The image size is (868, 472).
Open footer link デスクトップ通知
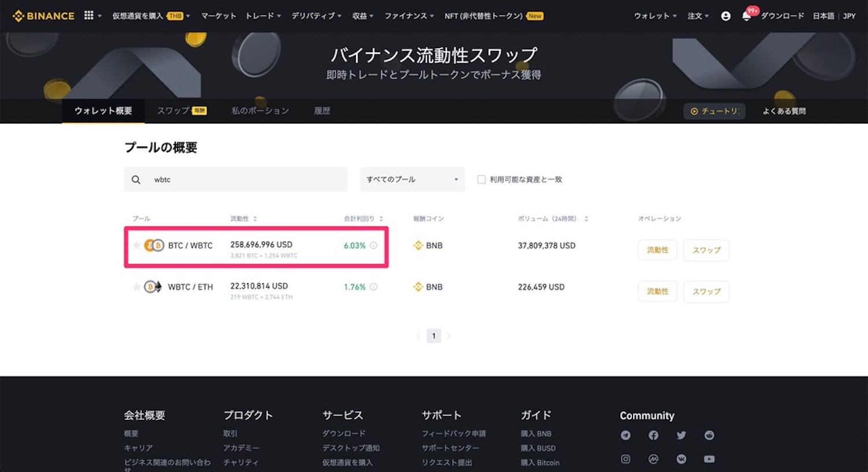[x=351, y=448]
